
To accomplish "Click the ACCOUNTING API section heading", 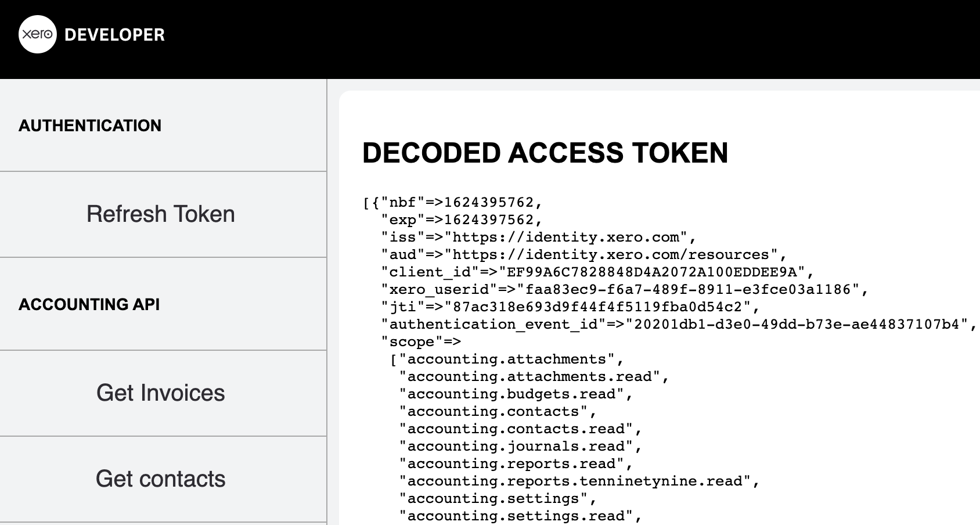I will (89, 304).
